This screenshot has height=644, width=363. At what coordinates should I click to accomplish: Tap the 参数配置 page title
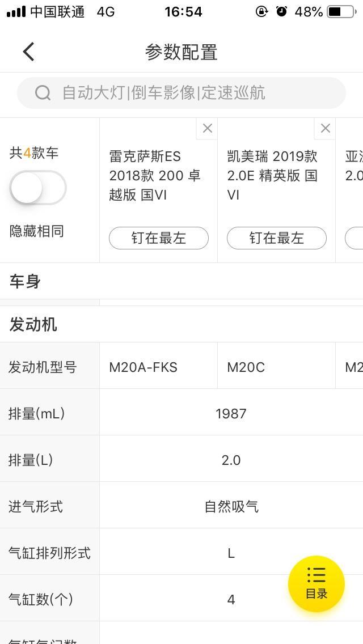click(181, 52)
